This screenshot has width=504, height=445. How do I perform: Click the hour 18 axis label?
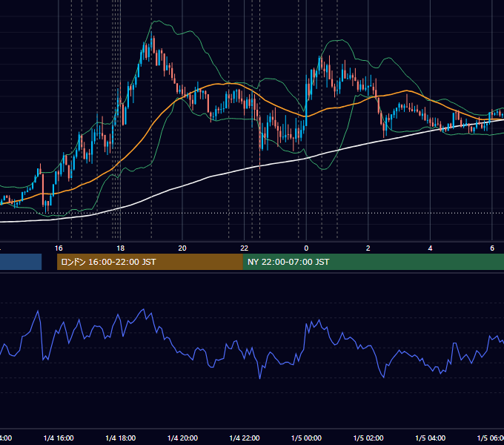(121, 248)
